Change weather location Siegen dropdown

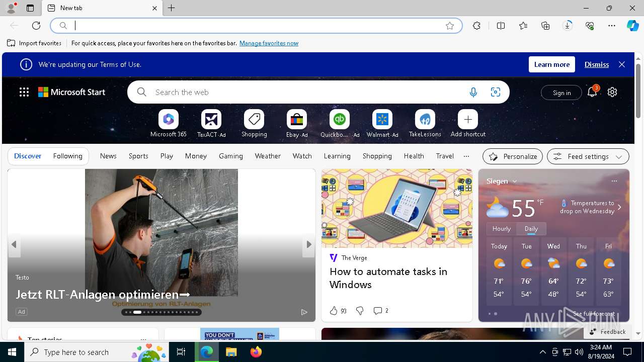pyautogui.click(x=502, y=181)
